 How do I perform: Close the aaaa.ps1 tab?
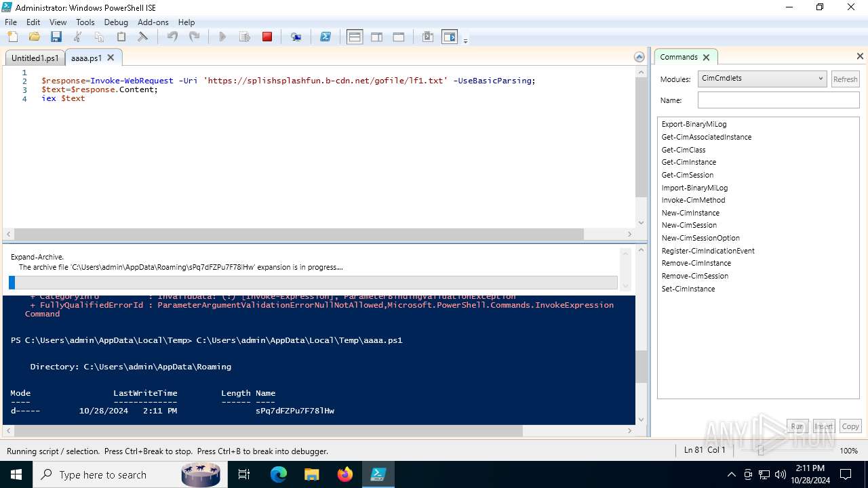(111, 58)
